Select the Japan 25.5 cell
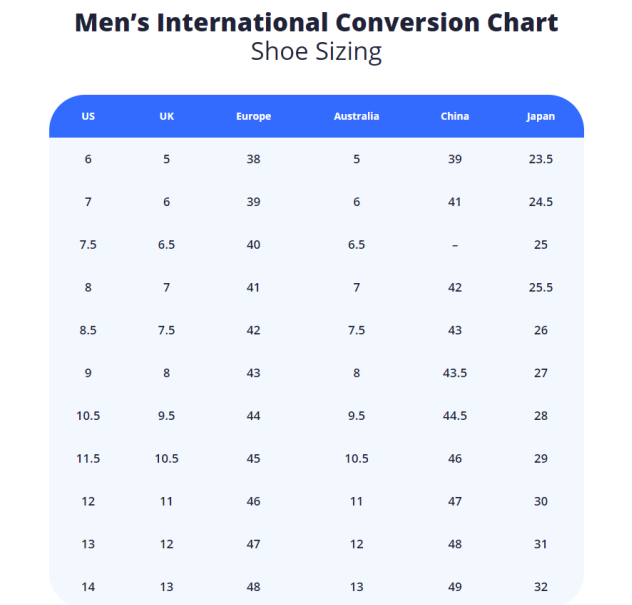Screen dimensions: 632x605 click(x=540, y=287)
